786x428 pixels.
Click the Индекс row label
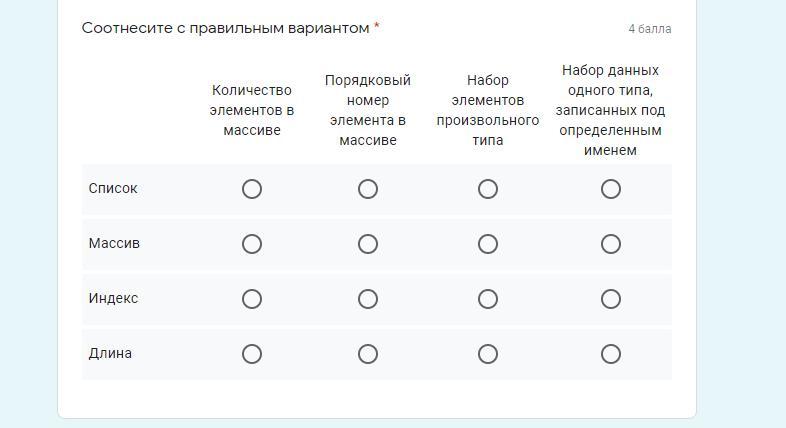113,299
